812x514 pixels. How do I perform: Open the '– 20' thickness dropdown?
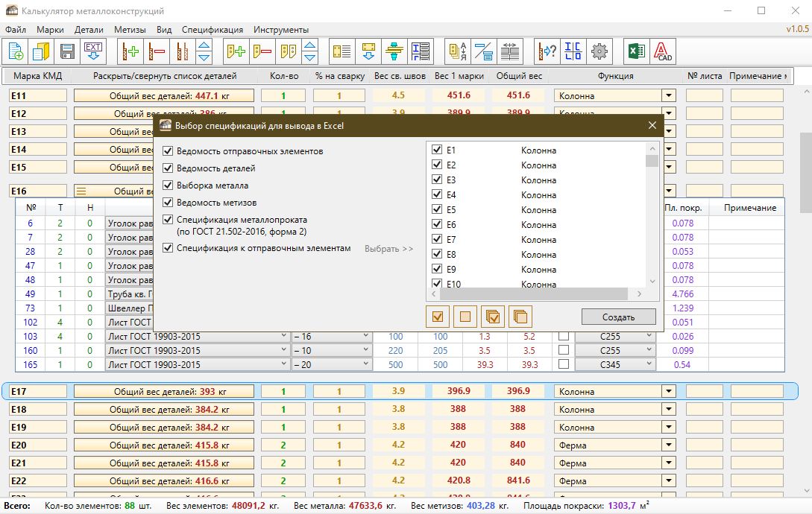click(365, 365)
